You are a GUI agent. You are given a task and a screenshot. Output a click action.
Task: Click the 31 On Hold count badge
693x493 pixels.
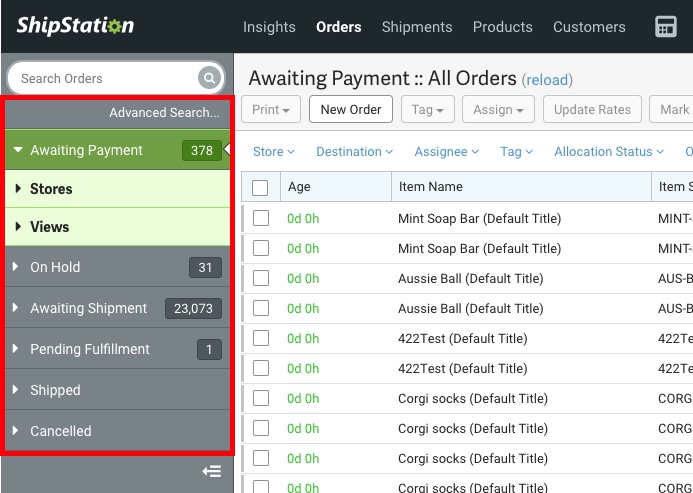click(x=205, y=267)
